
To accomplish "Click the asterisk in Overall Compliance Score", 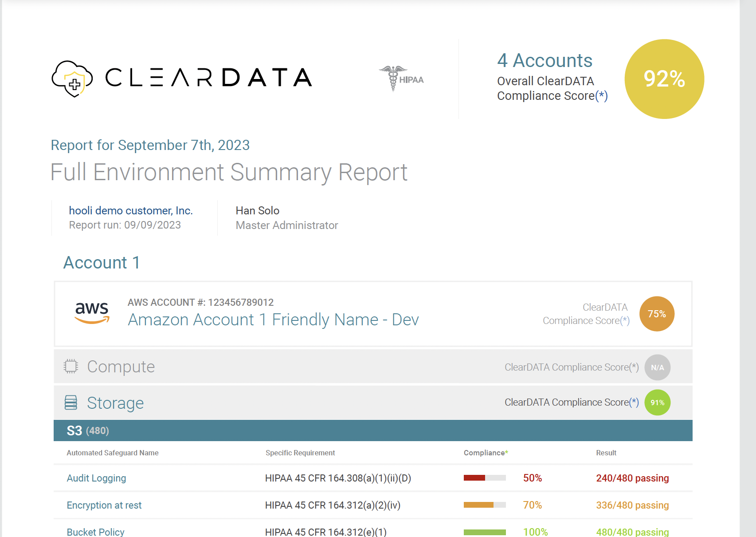I will pos(602,95).
